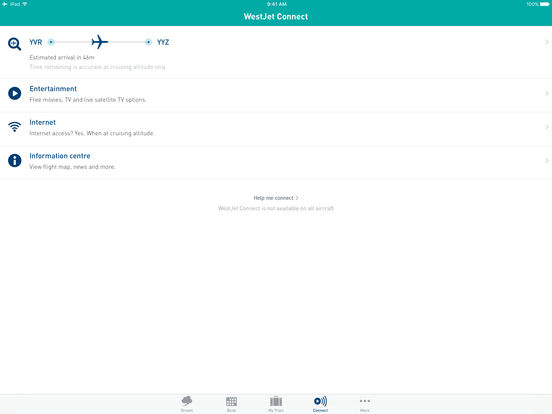Click 'Free movies, TV and live satellite' text
The height and width of the screenshot is (414, 552).
click(x=88, y=100)
